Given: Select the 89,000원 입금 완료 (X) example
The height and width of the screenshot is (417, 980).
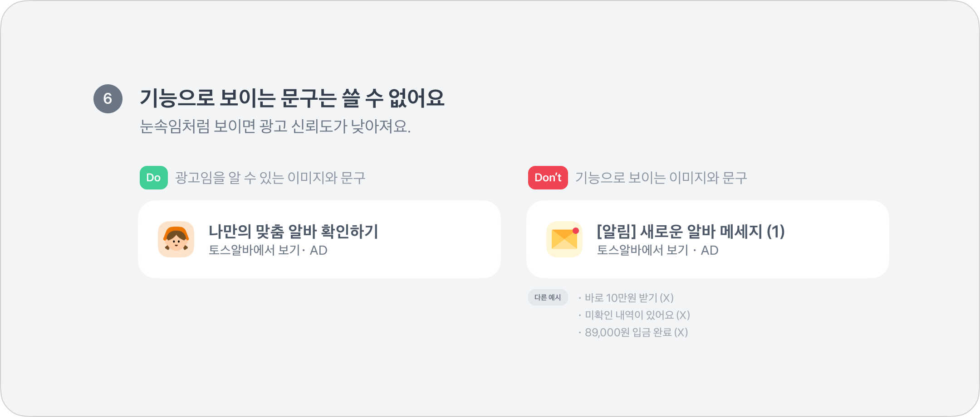Looking at the screenshot, I should 636,332.
